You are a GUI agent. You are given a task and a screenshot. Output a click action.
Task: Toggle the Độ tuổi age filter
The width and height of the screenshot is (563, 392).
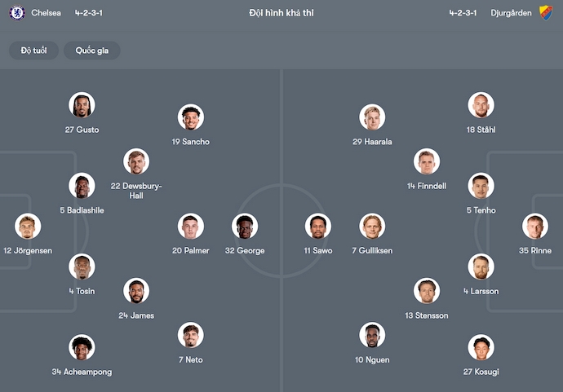pos(34,51)
